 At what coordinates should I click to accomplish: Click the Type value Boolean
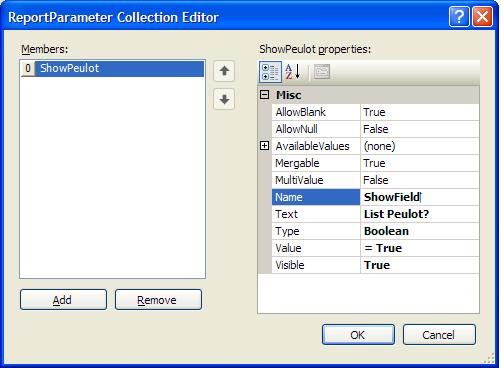point(420,231)
